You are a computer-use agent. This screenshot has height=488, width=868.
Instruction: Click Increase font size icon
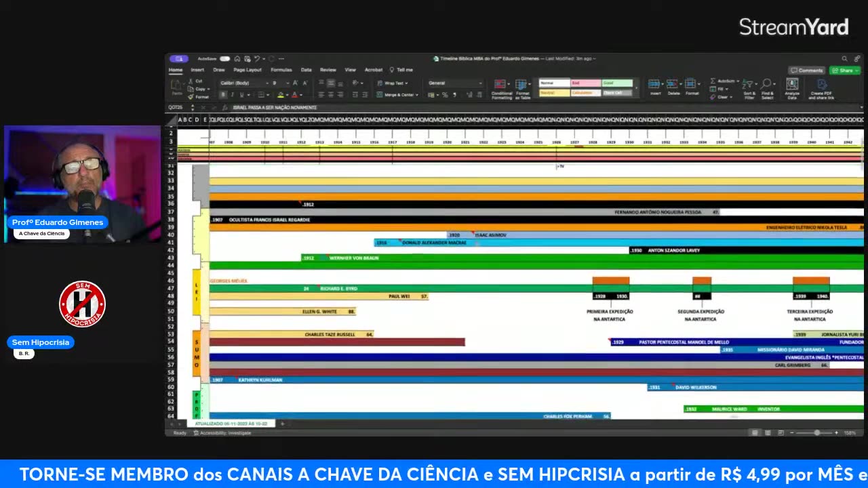[x=295, y=83]
